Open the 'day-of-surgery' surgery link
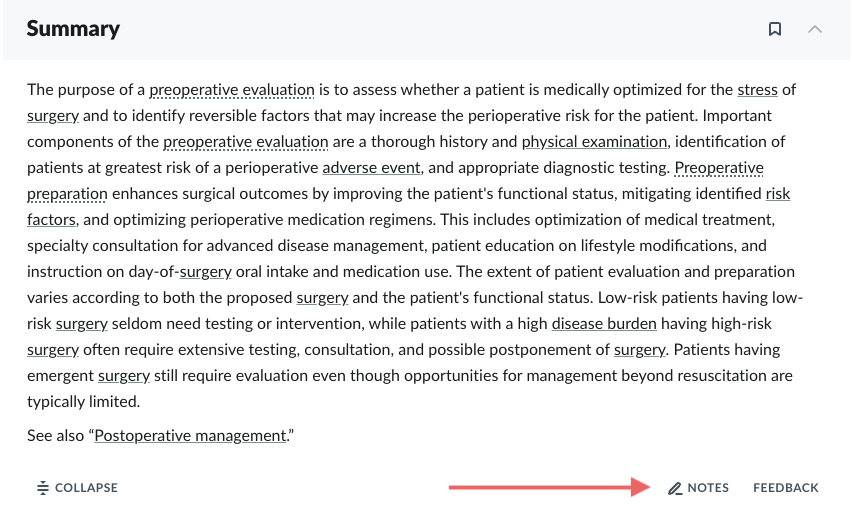The image size is (854, 515). tap(205, 272)
